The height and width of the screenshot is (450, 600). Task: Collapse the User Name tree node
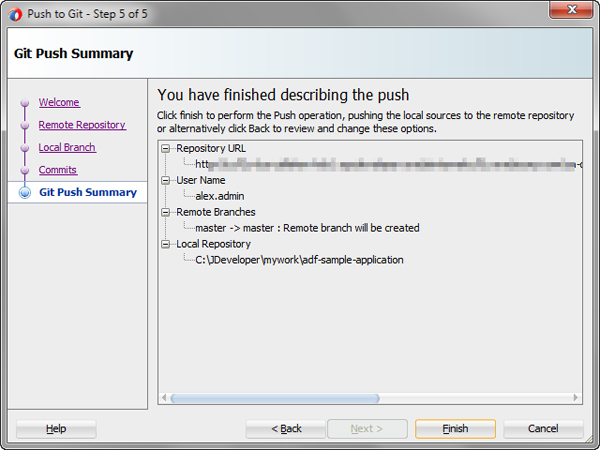point(166,180)
